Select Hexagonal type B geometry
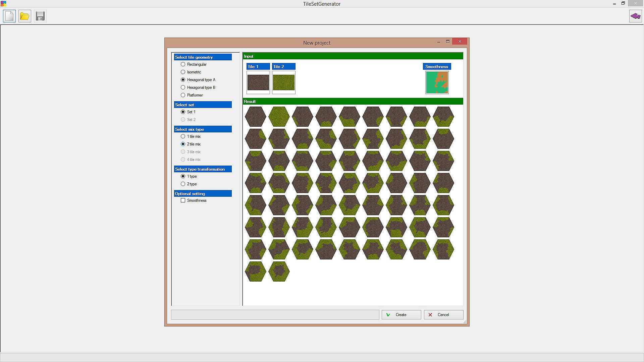 tap(183, 87)
